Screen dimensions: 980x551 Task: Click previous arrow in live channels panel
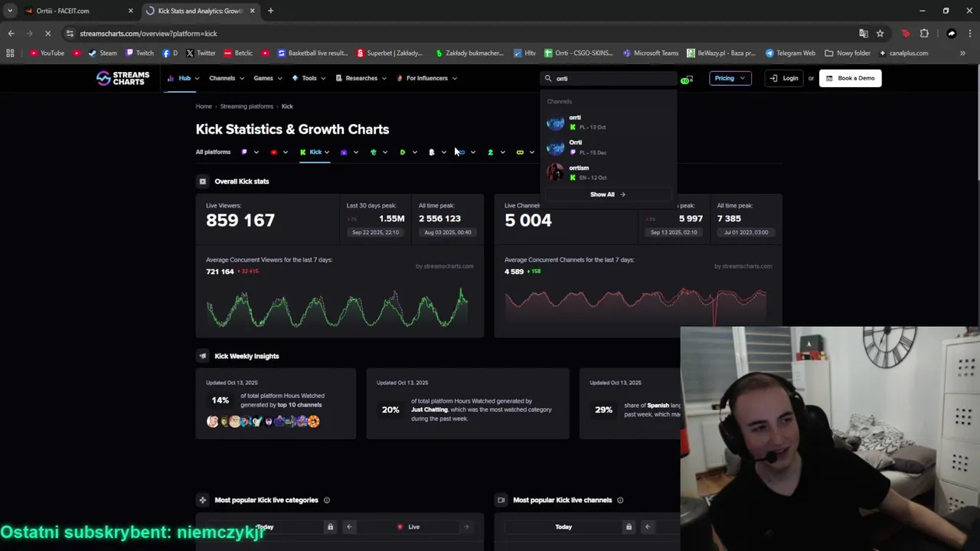[x=648, y=527]
